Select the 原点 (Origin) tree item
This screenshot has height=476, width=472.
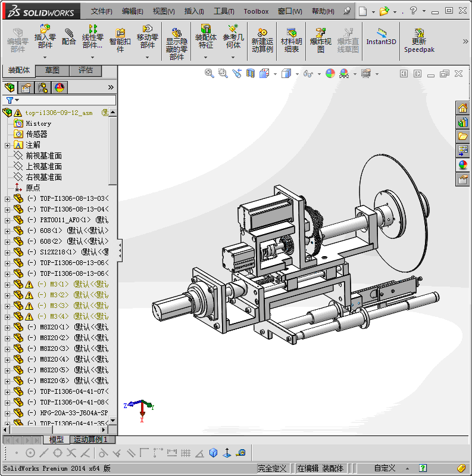click(x=33, y=188)
